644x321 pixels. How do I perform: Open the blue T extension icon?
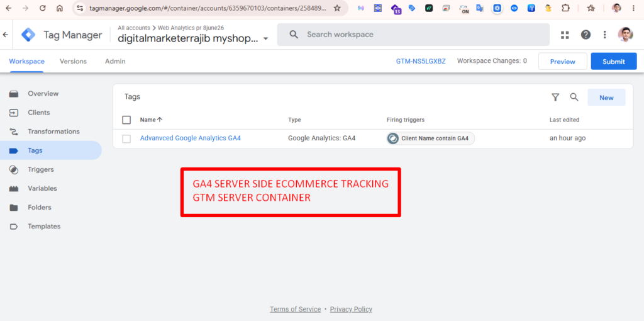[x=531, y=8]
